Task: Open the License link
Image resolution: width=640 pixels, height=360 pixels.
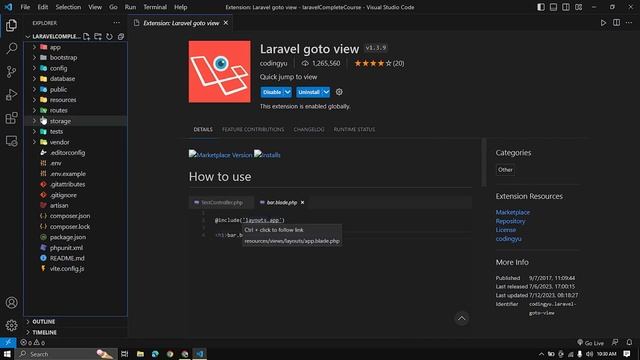Action: [506, 230]
